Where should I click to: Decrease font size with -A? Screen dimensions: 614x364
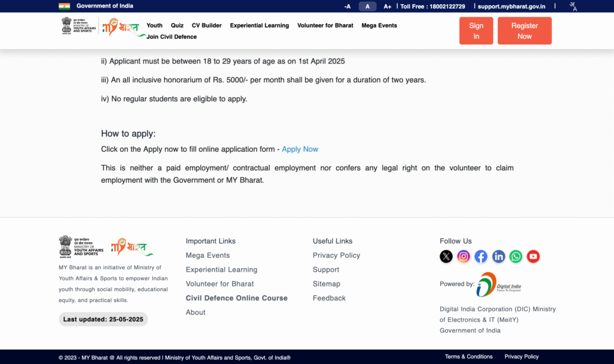click(x=347, y=6)
